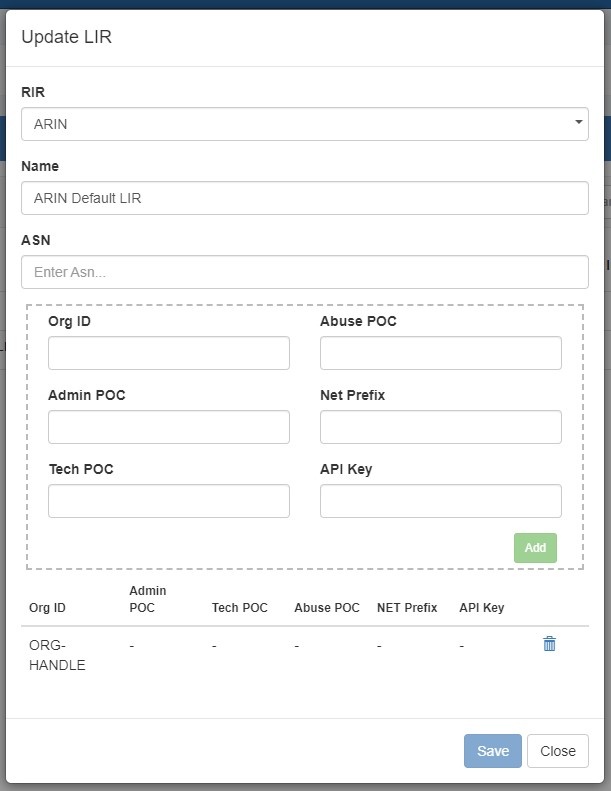This screenshot has height=791, width=611.
Task: Delete the ORG-HANDLE row with trash icon
Action: click(x=549, y=644)
